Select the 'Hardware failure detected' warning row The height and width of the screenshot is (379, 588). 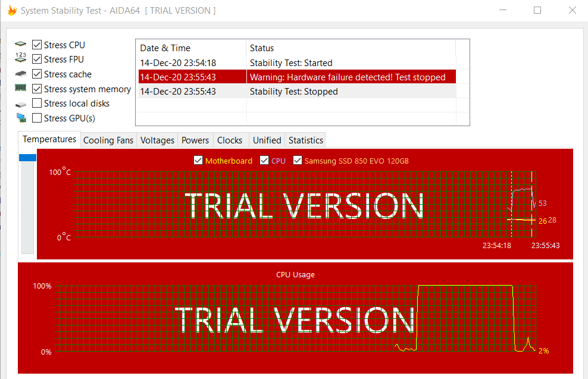297,77
